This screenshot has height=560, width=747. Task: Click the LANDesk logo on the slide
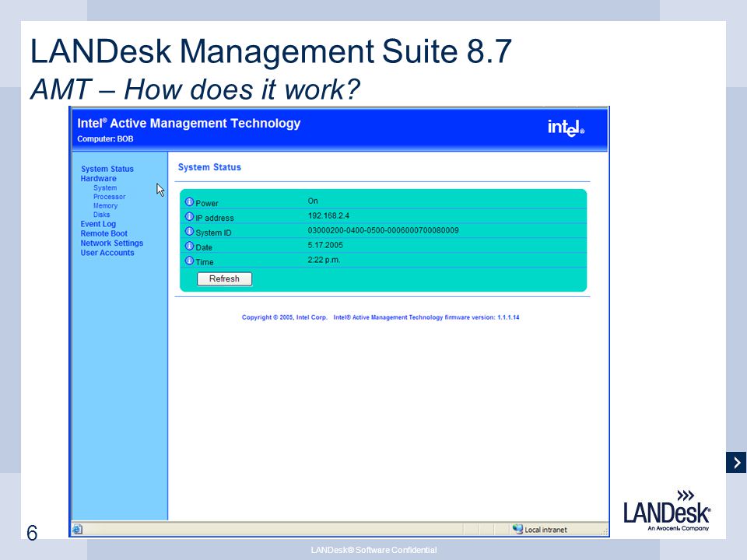tap(667, 510)
